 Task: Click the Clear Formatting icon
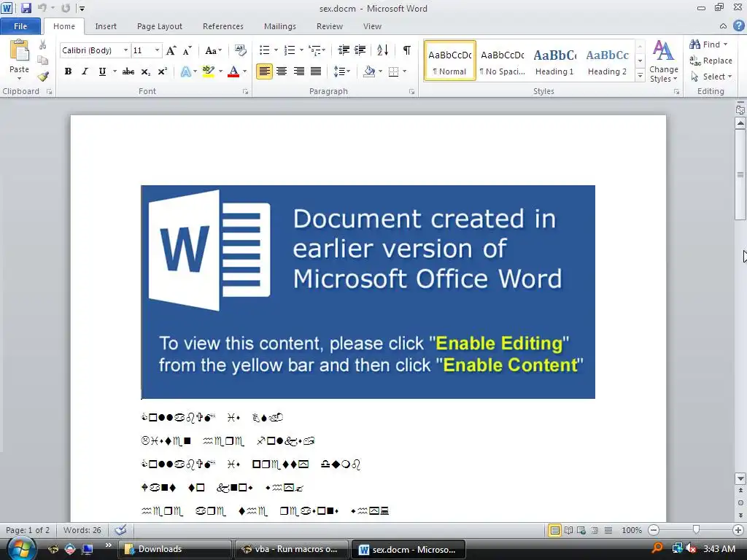241,50
